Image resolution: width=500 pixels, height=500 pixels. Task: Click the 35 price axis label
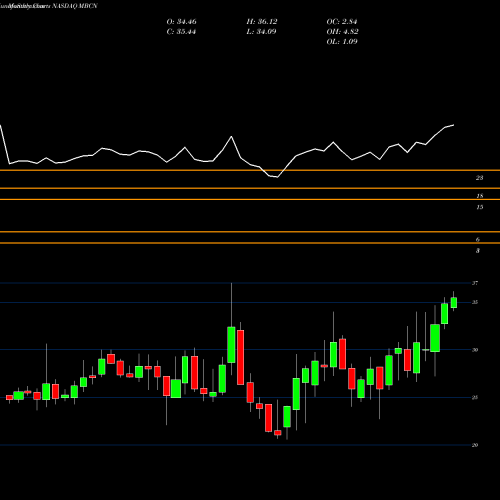point(475,302)
